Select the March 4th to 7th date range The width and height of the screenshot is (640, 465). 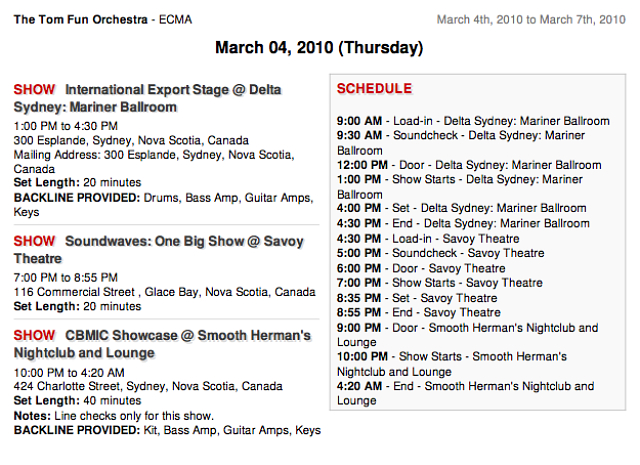pyautogui.click(x=531, y=20)
